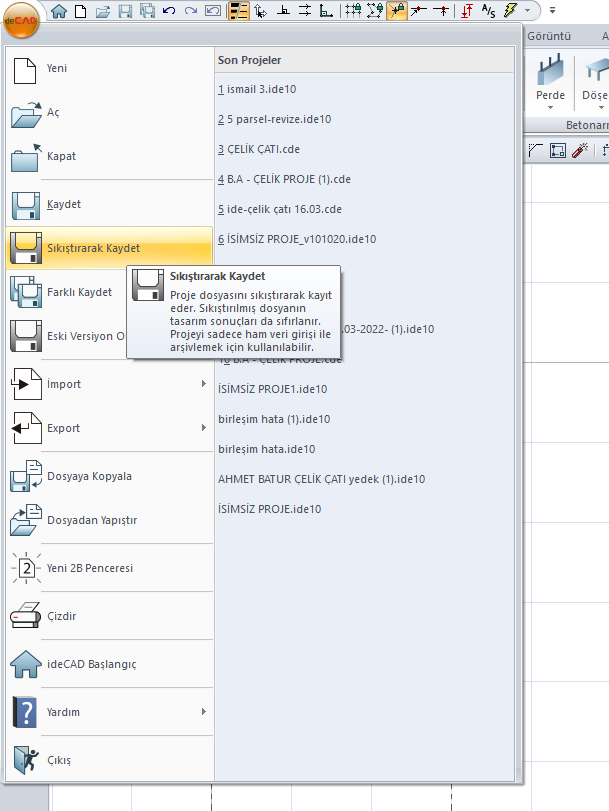Choose Dosyadan Yapıştır menu entry
The height and width of the screenshot is (811, 609).
(x=109, y=520)
